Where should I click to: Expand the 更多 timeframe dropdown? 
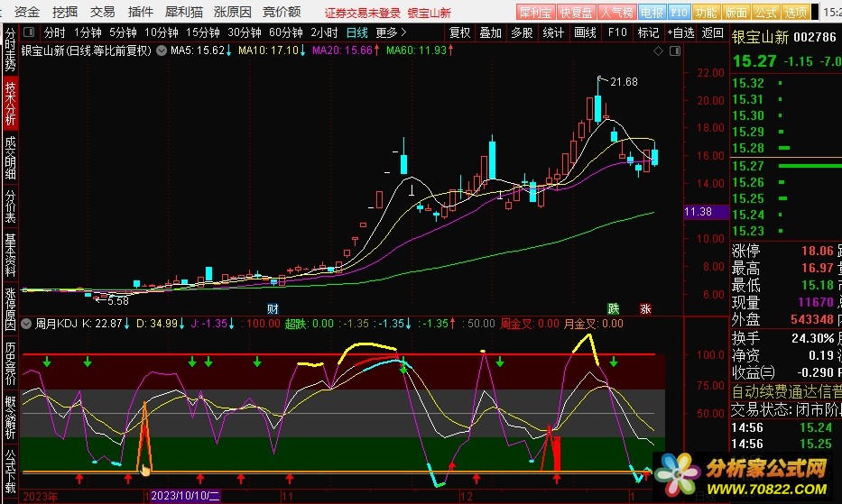[x=390, y=32]
